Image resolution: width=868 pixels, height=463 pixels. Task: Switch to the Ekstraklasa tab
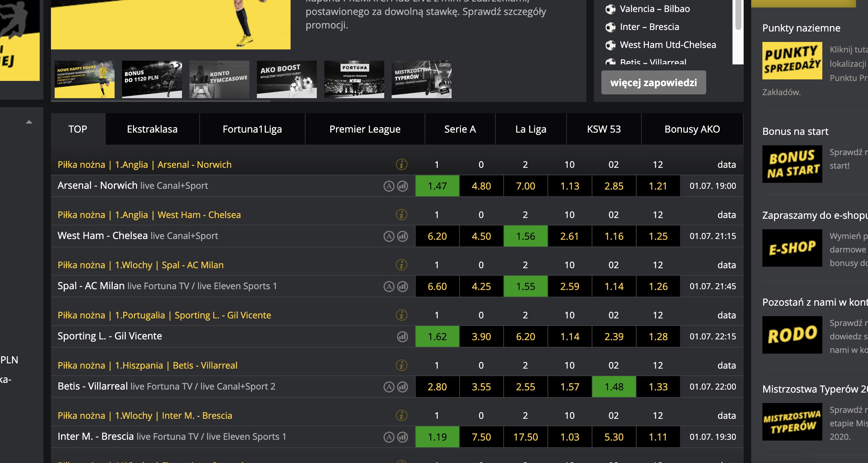tap(152, 129)
